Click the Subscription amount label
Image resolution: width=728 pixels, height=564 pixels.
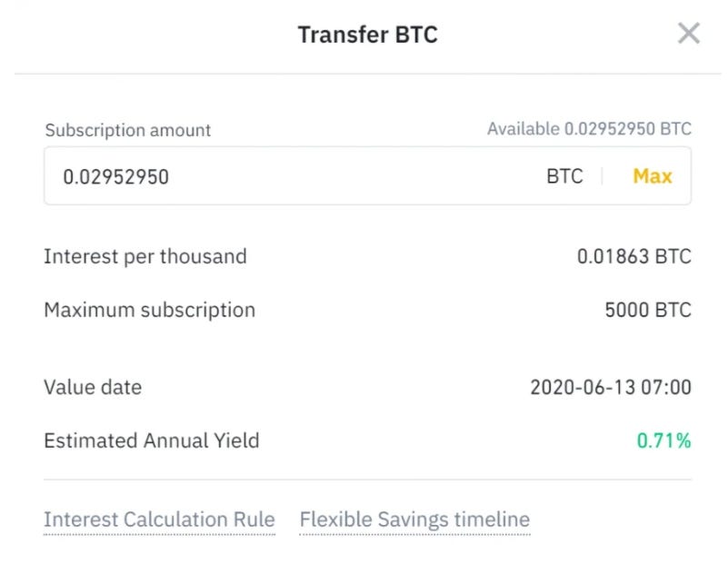point(127,131)
